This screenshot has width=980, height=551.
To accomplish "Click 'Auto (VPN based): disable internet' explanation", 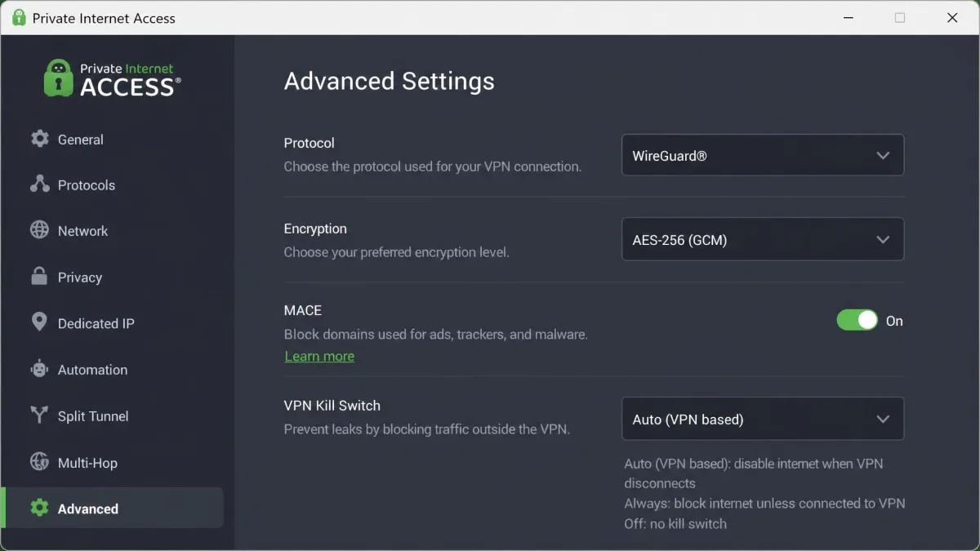I will click(x=754, y=473).
